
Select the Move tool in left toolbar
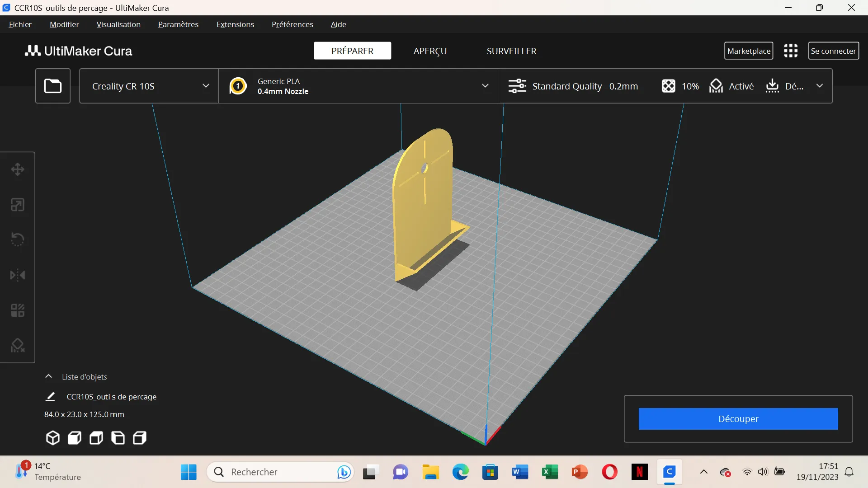18,169
